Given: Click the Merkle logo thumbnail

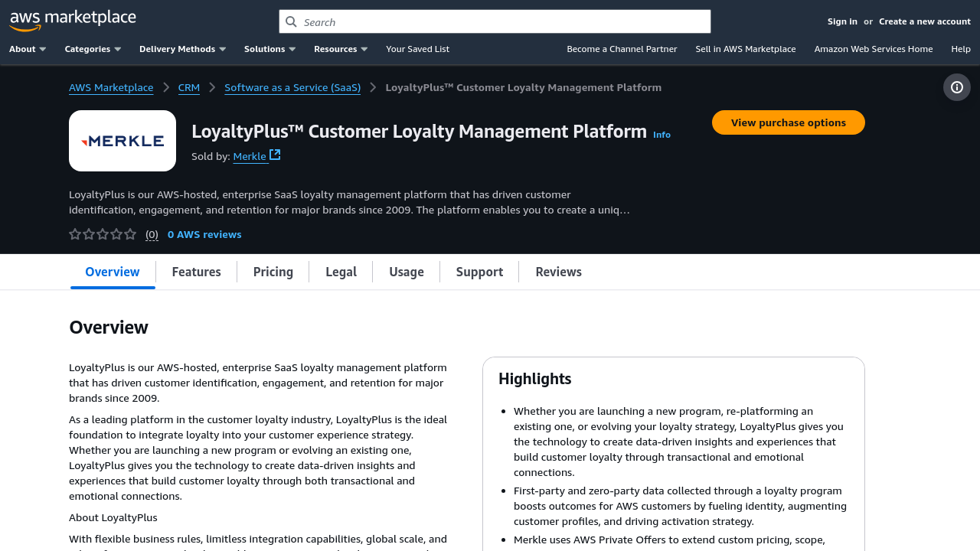Looking at the screenshot, I should [x=122, y=140].
